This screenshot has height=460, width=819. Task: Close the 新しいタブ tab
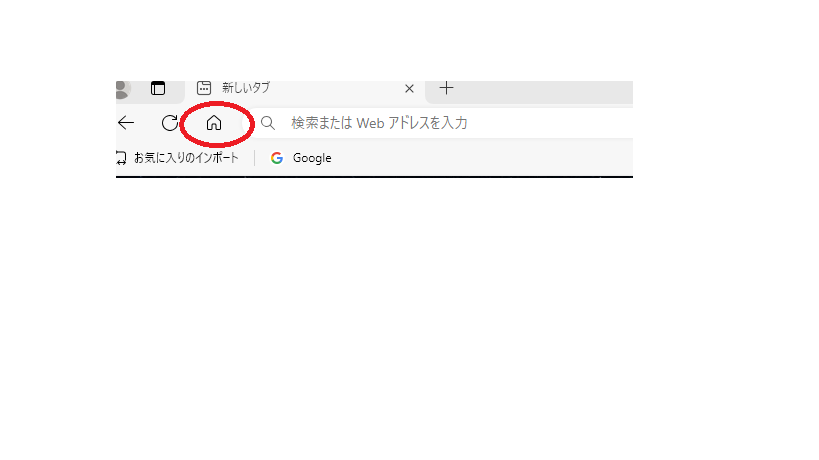pos(410,89)
